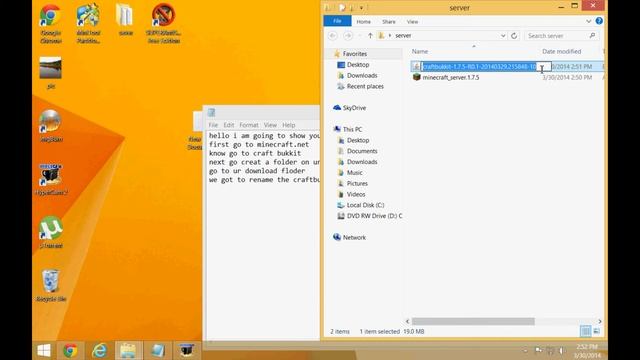Click the File tab in Explorer ribbon
Screen dimensions: 640x360
pos(337,21)
